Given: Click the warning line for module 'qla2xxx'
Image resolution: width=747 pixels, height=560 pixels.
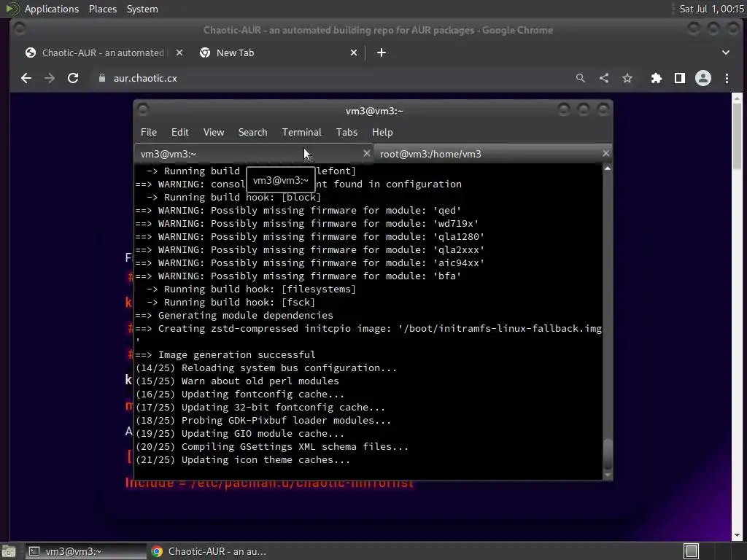Looking at the screenshot, I should tap(309, 249).
